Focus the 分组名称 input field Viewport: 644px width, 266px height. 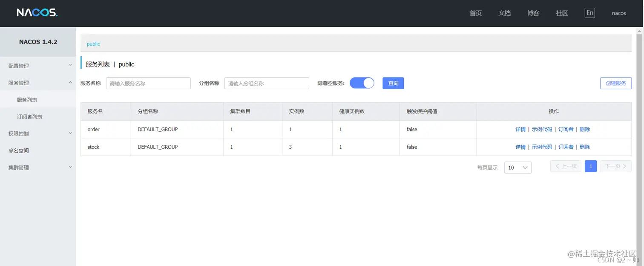pyautogui.click(x=267, y=83)
